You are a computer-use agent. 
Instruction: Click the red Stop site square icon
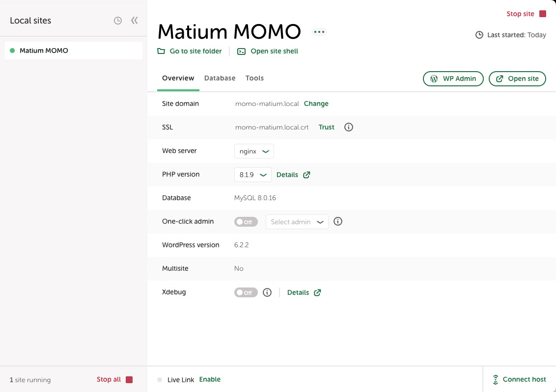[542, 14]
